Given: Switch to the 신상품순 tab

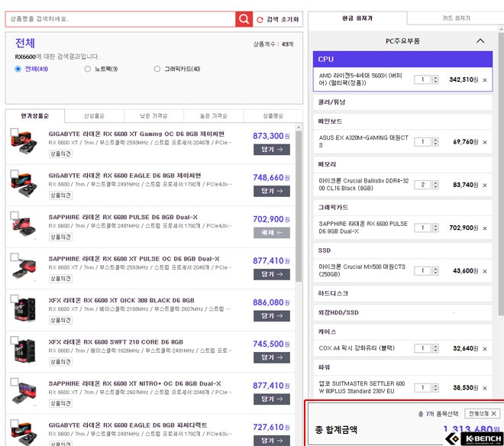Looking at the screenshot, I should pyautogui.click(x=94, y=116).
